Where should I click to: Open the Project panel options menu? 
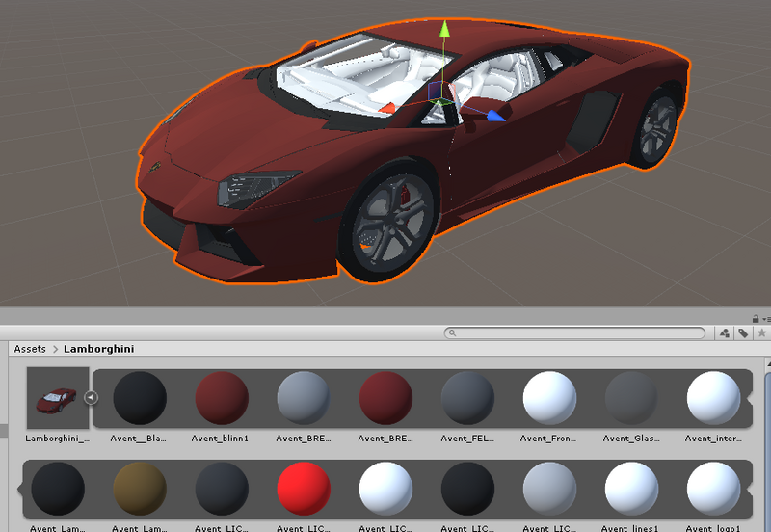point(766,319)
